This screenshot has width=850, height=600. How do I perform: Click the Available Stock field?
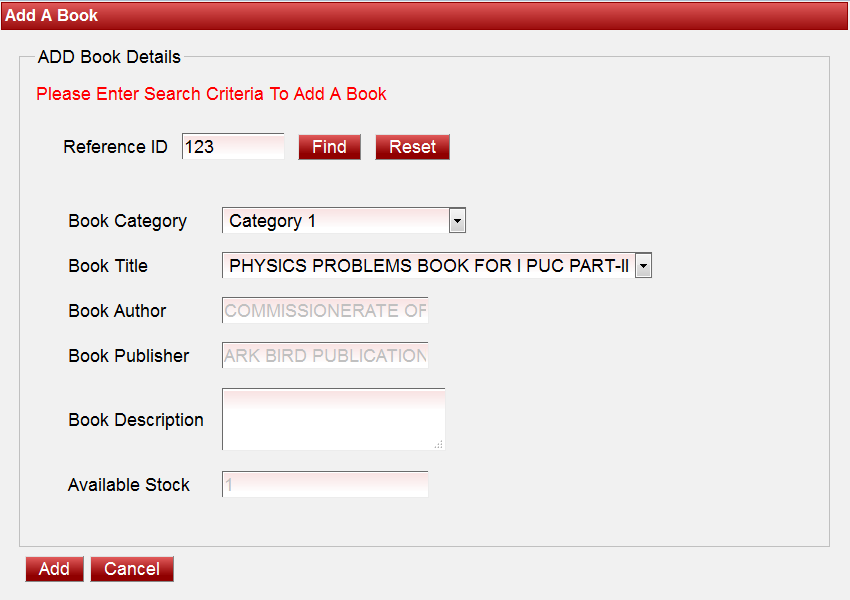[x=325, y=485]
